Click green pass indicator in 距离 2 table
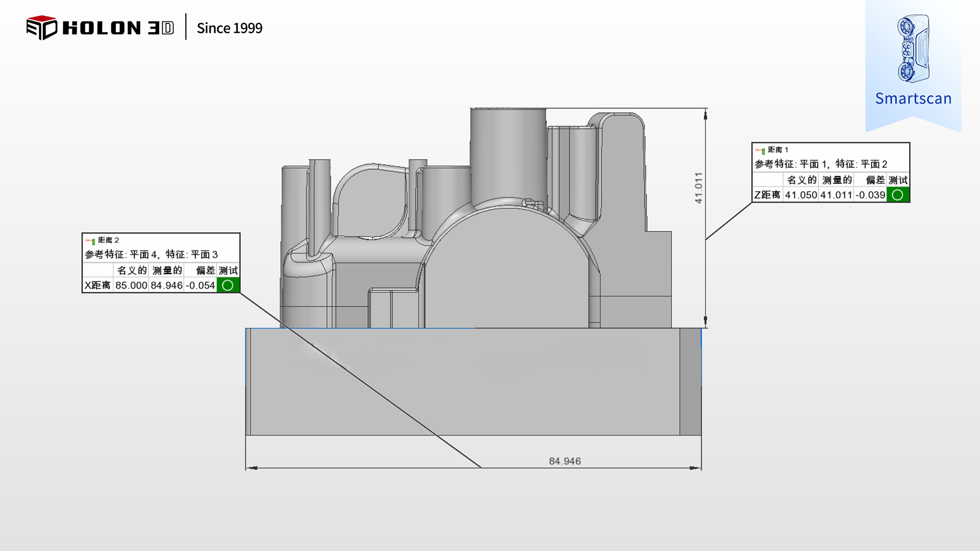The height and width of the screenshot is (551, 980). [228, 285]
